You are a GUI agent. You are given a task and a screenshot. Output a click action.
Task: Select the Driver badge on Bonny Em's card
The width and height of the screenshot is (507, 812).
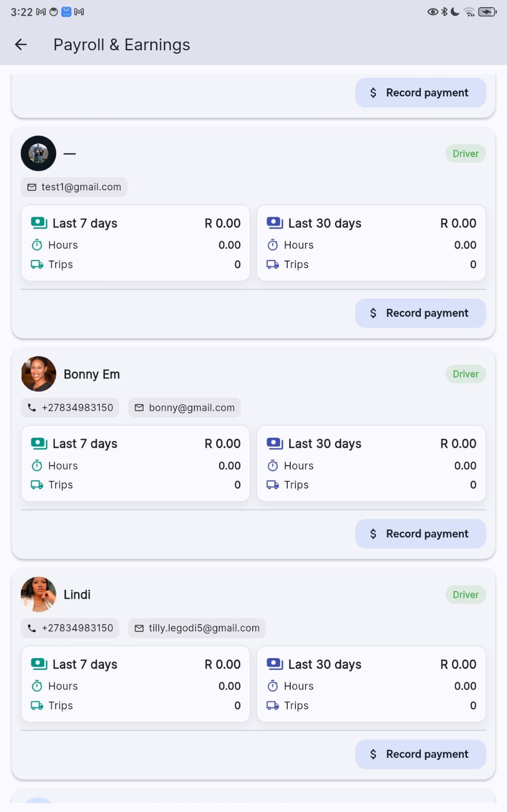point(465,374)
